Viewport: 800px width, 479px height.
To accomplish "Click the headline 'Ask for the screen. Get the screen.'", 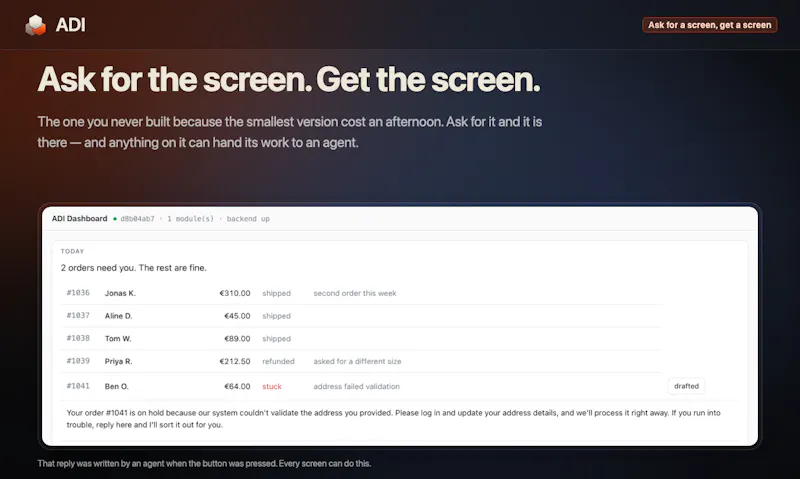I will pos(289,80).
